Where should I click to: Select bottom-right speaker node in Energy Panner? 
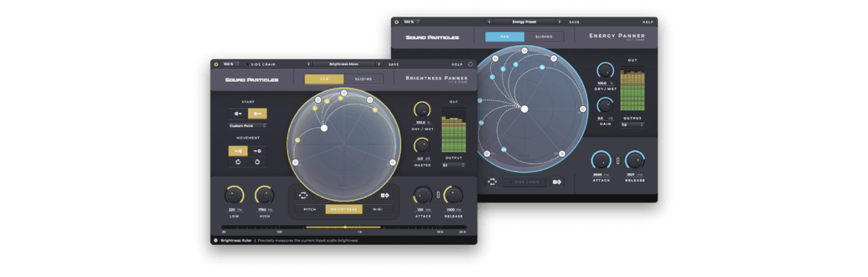coord(562,154)
